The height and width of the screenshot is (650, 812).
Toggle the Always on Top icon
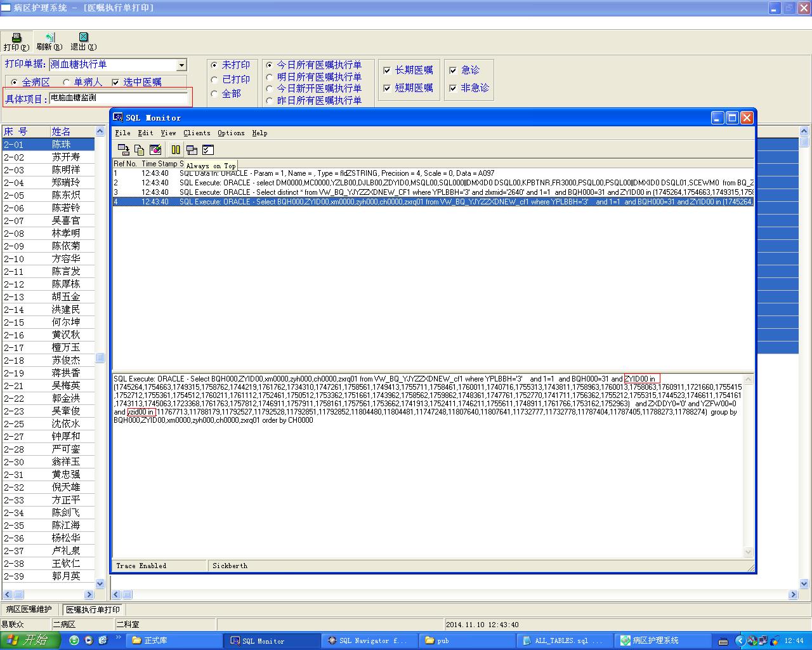(x=192, y=150)
